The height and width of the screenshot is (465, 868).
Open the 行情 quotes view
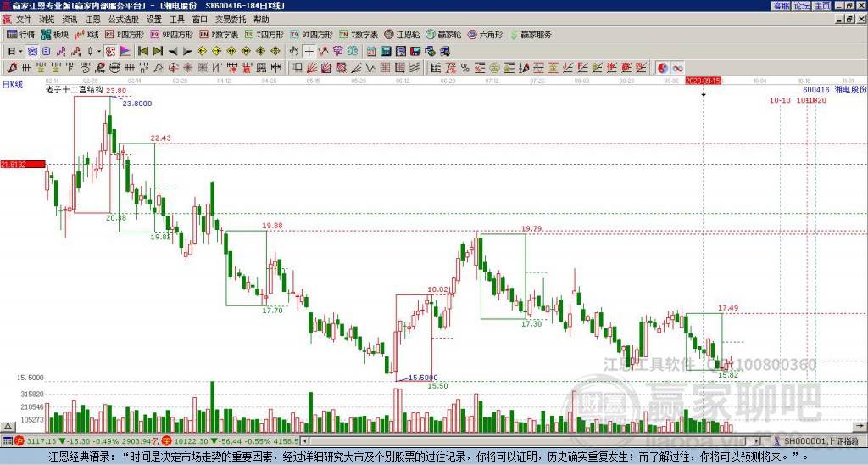tap(20, 34)
